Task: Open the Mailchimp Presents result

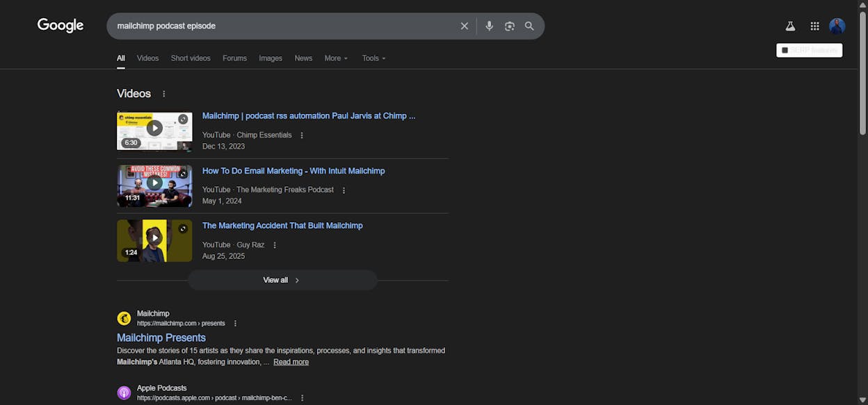Action: click(161, 338)
